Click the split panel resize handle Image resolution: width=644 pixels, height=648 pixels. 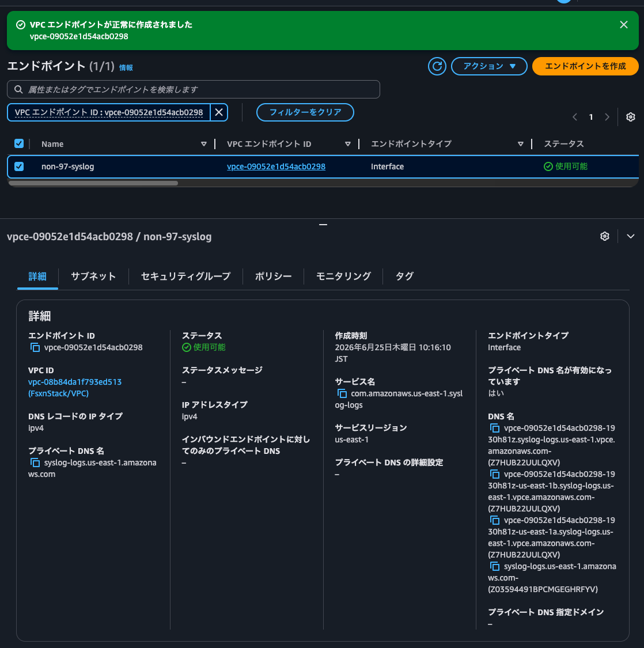click(x=323, y=225)
